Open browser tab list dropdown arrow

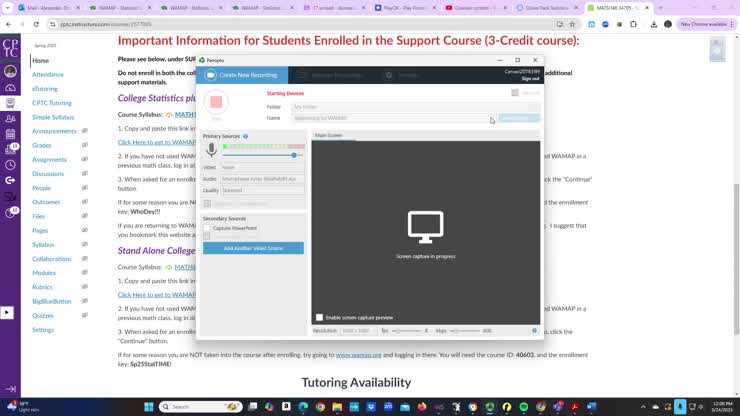point(8,8)
